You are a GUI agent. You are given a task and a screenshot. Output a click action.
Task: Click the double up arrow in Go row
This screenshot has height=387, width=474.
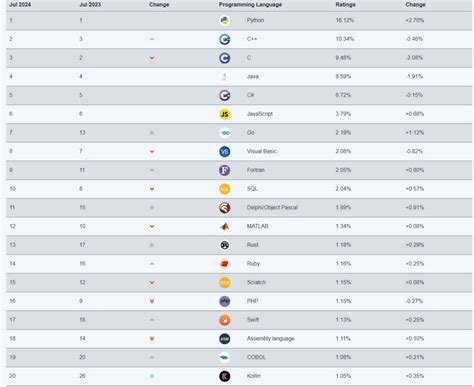pyautogui.click(x=152, y=133)
